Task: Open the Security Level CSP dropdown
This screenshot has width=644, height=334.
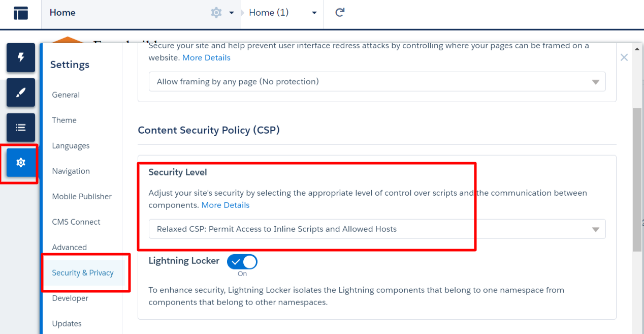Action: (x=377, y=229)
